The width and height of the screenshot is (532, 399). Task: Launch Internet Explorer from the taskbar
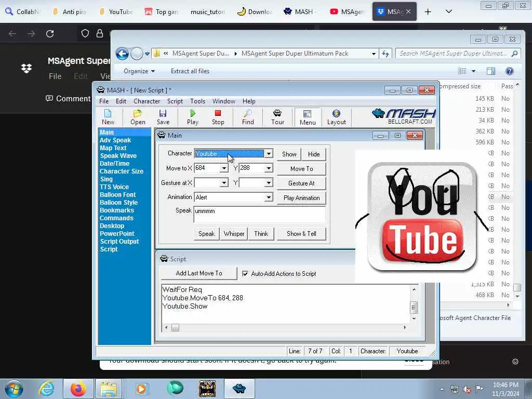46,389
